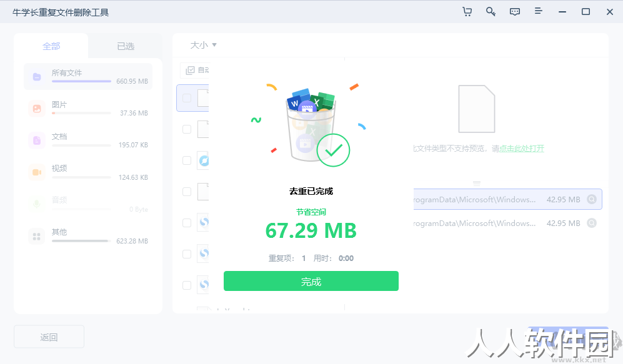Image resolution: width=623 pixels, height=364 pixels.
Task: Tick the sixth file row checkbox
Action: coord(187,254)
